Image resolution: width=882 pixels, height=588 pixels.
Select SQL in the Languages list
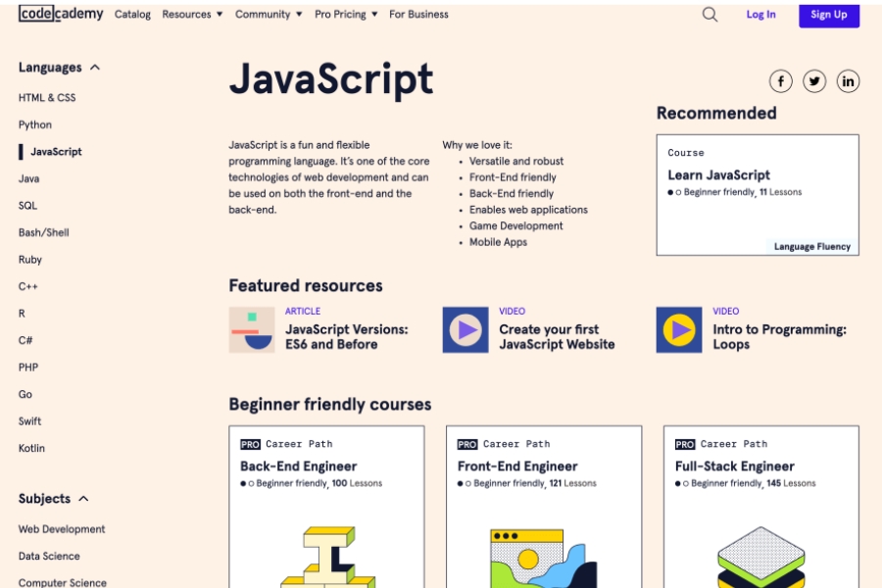[x=27, y=206]
